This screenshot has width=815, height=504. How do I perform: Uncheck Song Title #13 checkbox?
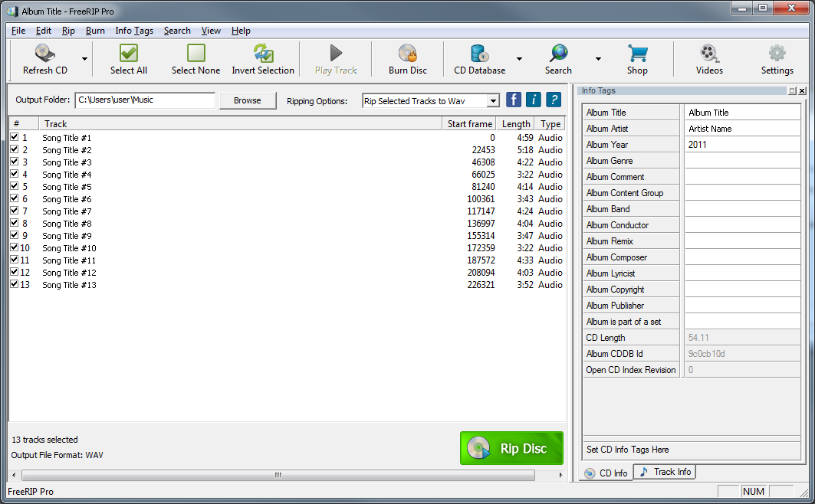[15, 284]
